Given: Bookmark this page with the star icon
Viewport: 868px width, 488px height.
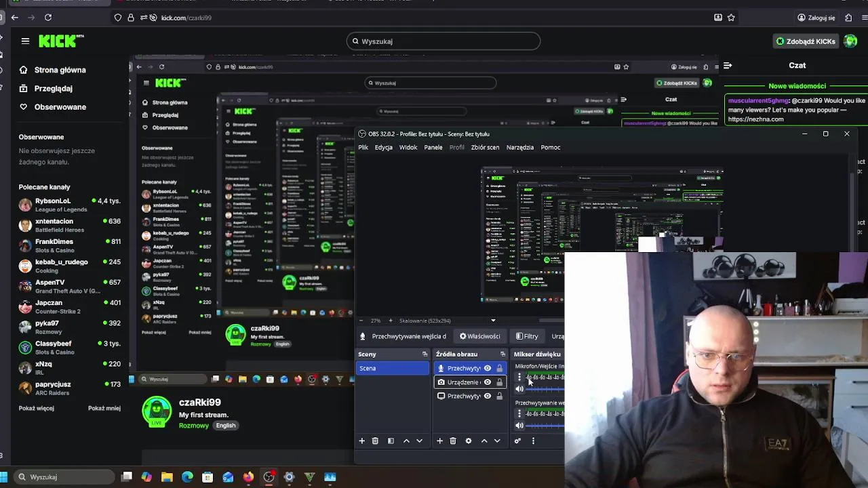Looking at the screenshot, I should [x=731, y=18].
